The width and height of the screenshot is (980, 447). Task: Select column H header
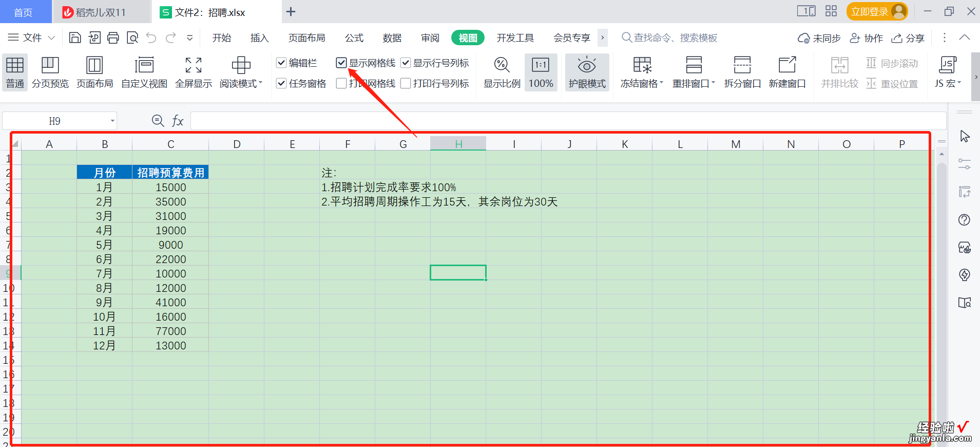tap(458, 144)
